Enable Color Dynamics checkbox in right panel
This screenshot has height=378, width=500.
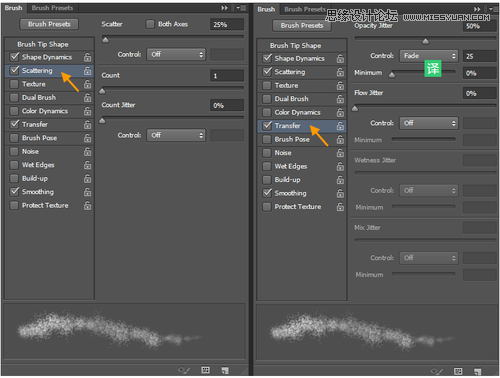[267, 112]
